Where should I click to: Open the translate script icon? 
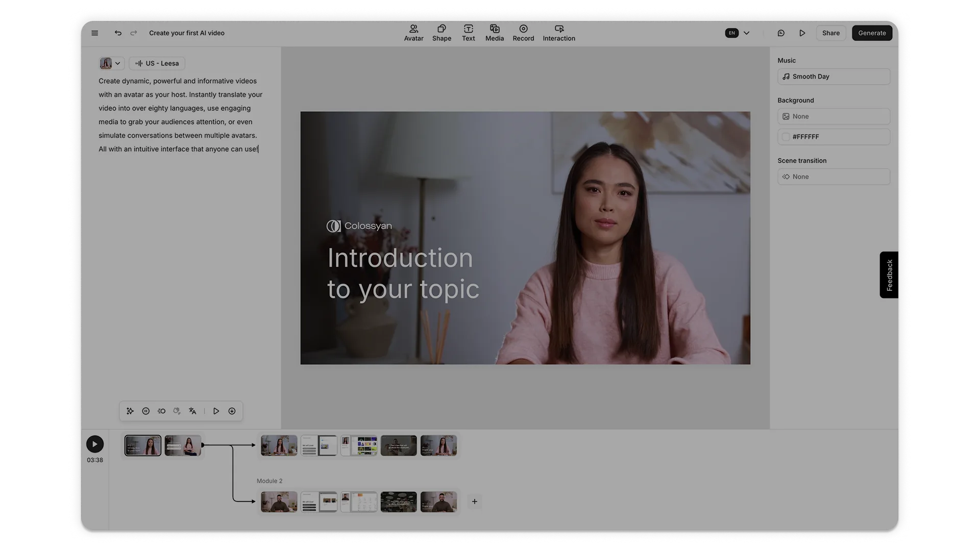click(192, 411)
